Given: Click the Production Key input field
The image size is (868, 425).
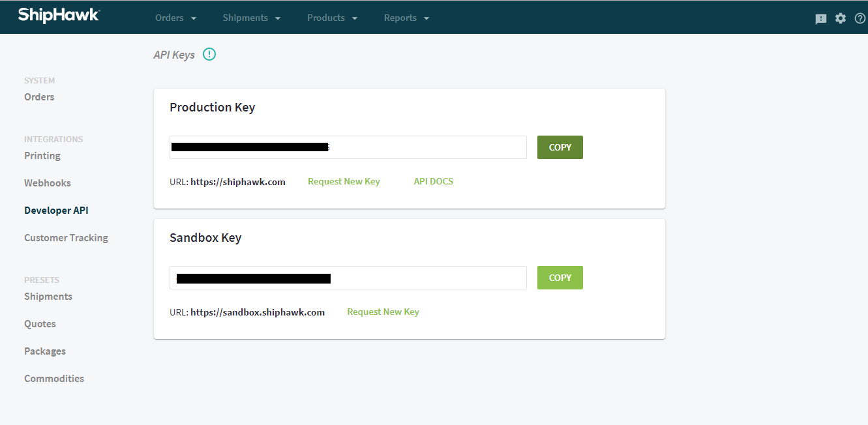Looking at the screenshot, I should pyautogui.click(x=348, y=147).
